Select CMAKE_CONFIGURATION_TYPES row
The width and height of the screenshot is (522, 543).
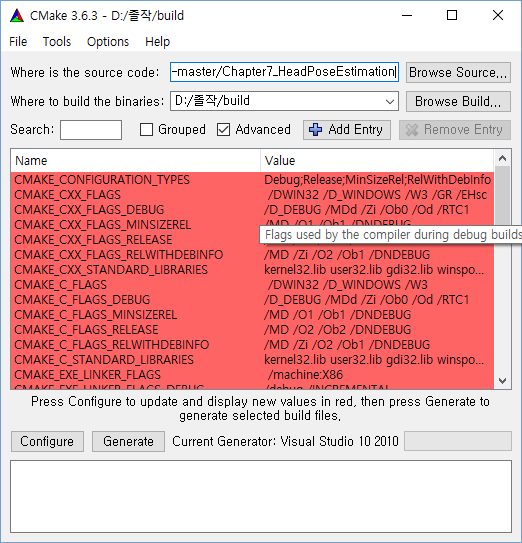(x=102, y=180)
